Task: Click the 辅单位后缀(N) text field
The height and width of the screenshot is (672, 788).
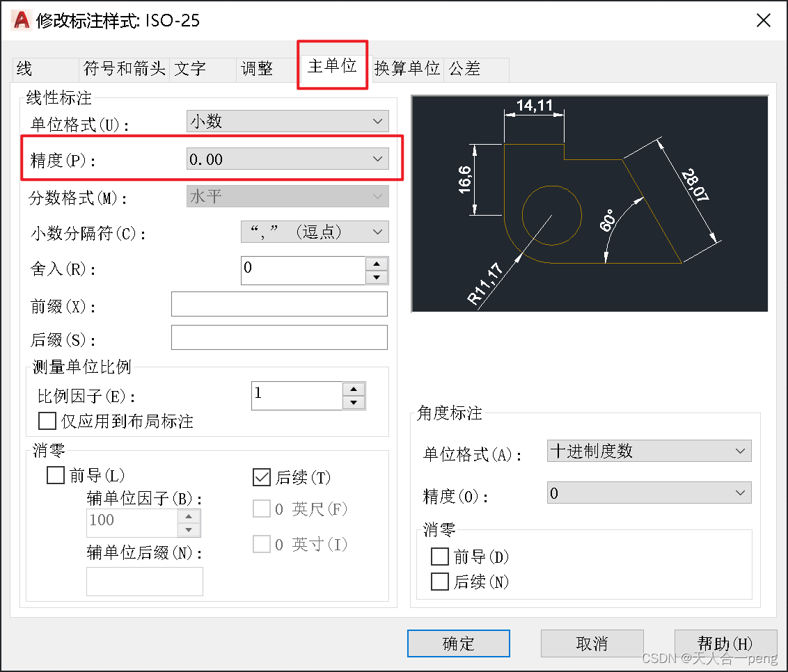Action: pos(145,582)
